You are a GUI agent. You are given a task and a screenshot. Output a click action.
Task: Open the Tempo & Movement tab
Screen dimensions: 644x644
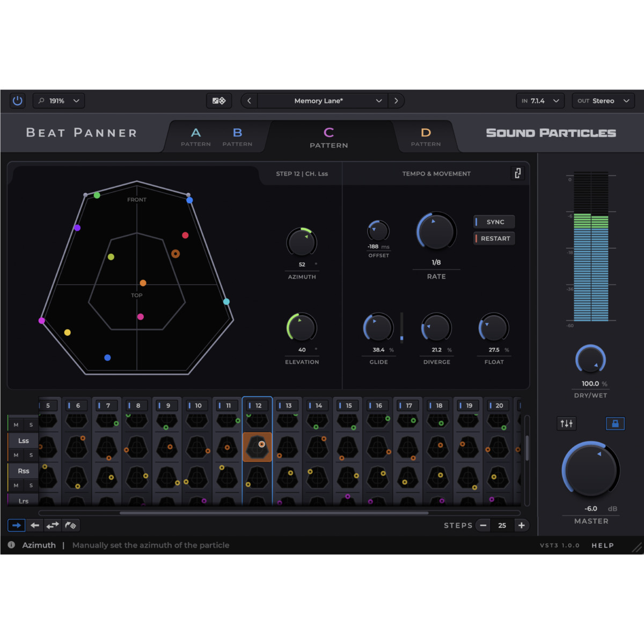pyautogui.click(x=436, y=173)
